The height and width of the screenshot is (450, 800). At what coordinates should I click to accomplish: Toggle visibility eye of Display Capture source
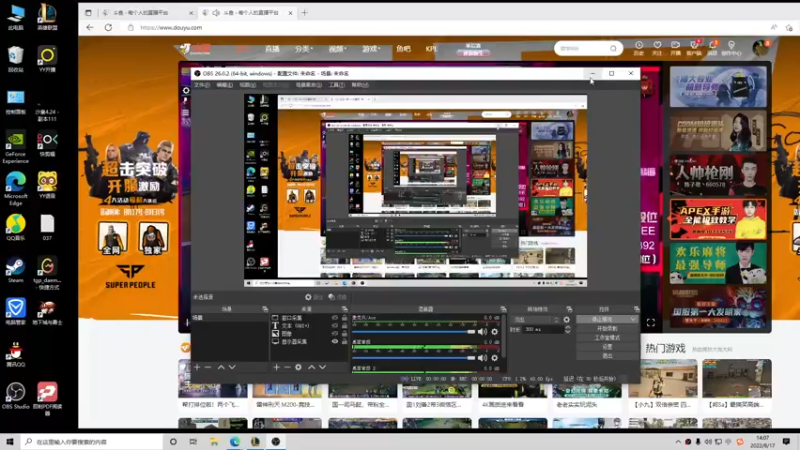335,342
